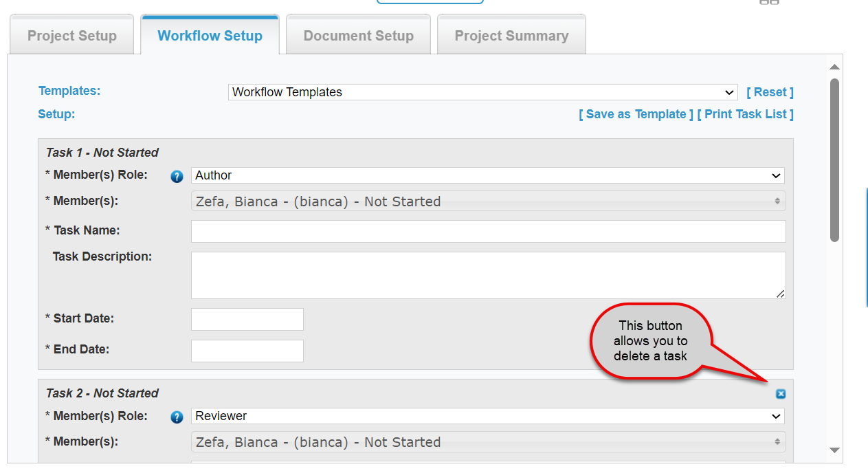868x471 pixels.
Task: Click the Save as Template link
Action: [x=636, y=114]
